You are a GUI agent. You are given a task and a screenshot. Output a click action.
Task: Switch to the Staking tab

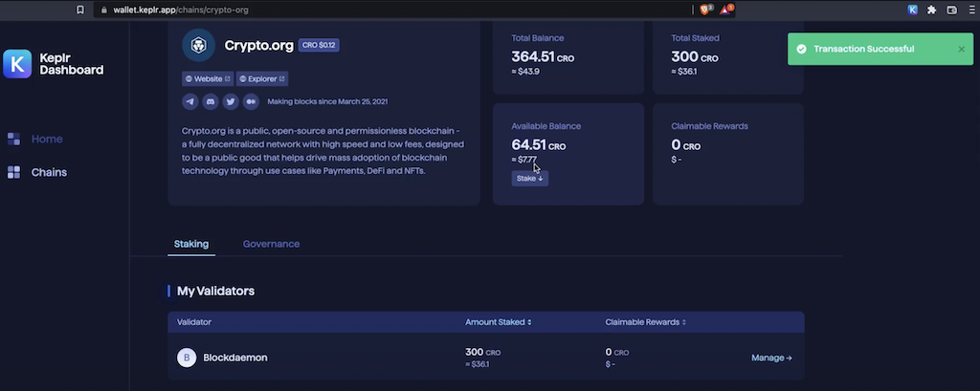pos(191,244)
